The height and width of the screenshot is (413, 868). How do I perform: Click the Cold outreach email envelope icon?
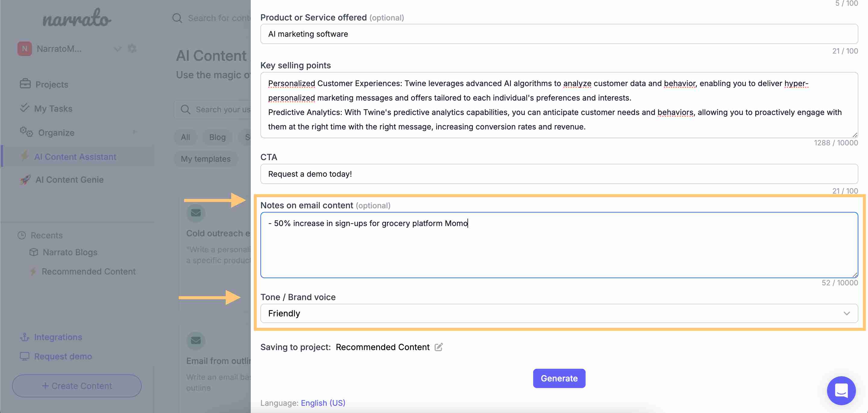[196, 213]
